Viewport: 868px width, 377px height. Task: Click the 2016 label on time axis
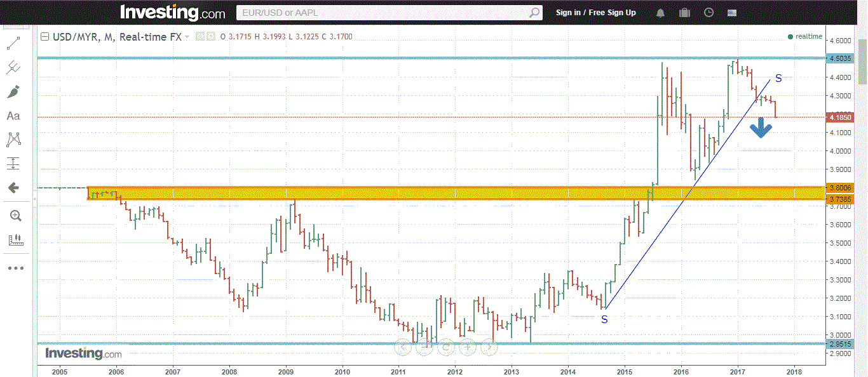click(681, 371)
